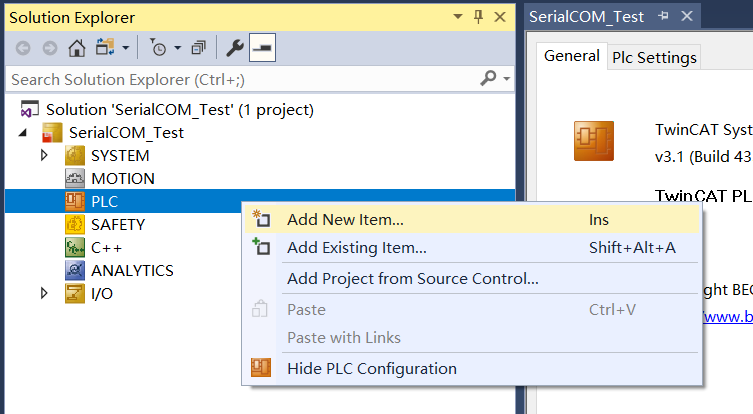753x414 pixels.
Task: Open the Solution Explorer window options dropdown
Action: (457, 17)
